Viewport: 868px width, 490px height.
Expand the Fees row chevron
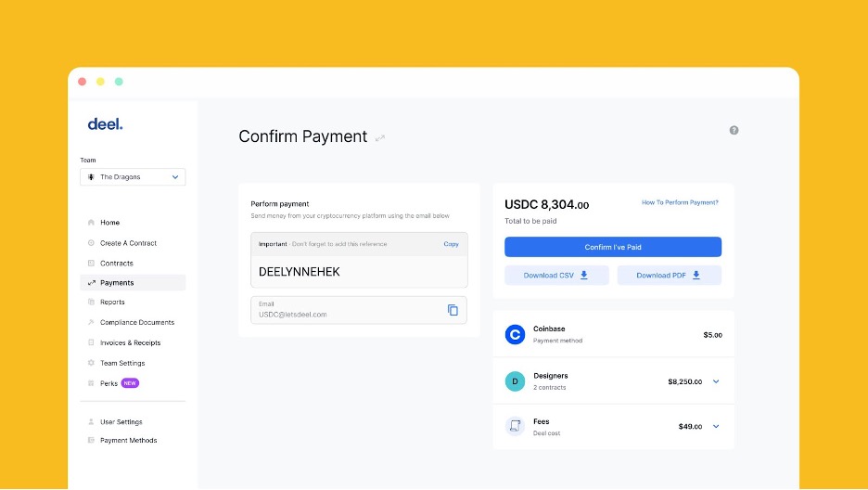716,426
